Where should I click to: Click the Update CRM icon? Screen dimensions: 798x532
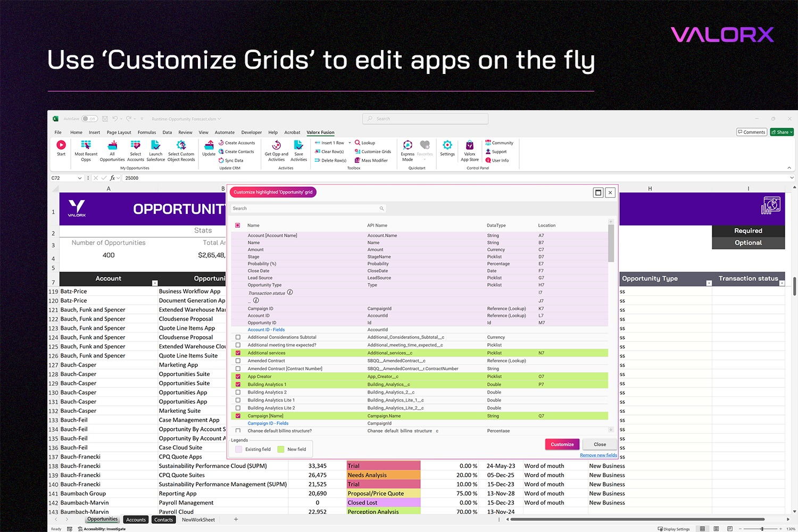pos(209,145)
